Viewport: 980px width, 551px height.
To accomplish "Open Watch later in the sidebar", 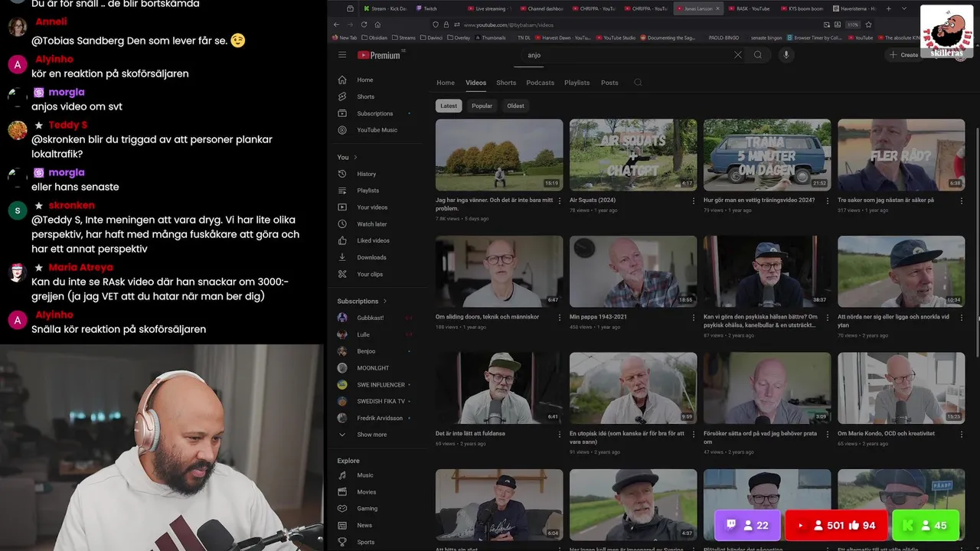I will (x=371, y=224).
